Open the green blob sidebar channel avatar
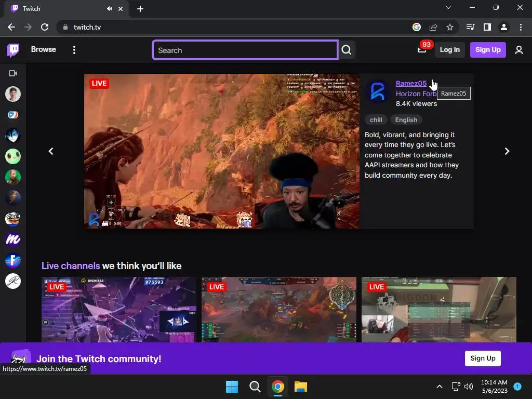 click(13, 156)
